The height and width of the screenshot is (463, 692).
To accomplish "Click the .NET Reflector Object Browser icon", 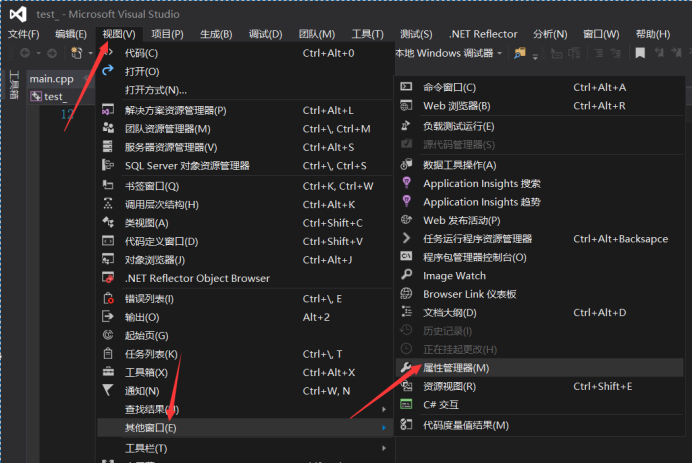I will point(108,278).
